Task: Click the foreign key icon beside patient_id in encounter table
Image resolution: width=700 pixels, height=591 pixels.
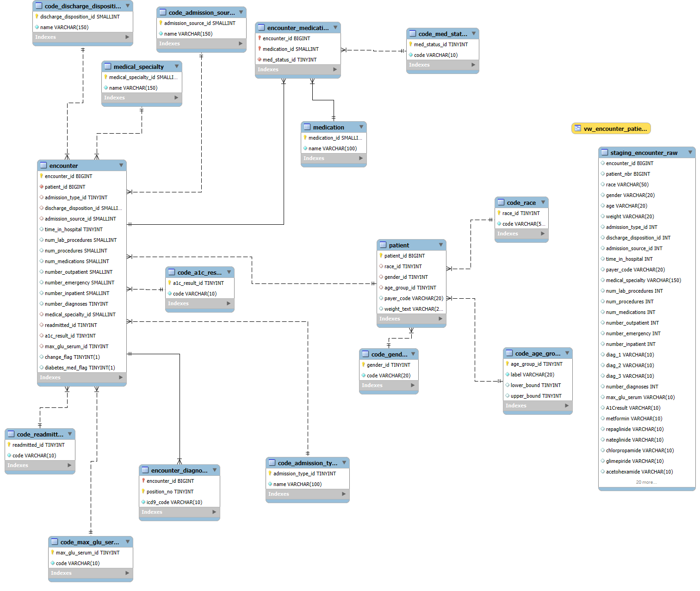Action: (x=42, y=187)
